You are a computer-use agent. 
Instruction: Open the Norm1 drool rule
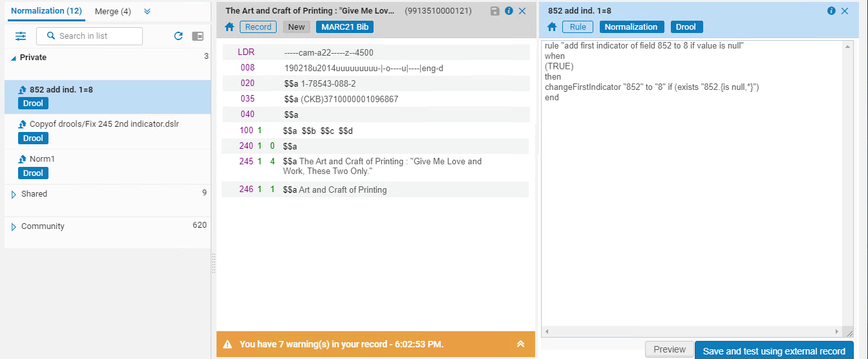pyautogui.click(x=108, y=166)
